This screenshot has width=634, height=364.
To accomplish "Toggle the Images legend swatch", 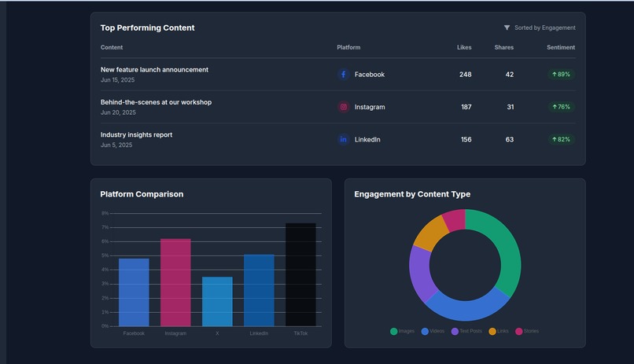I will [393, 331].
